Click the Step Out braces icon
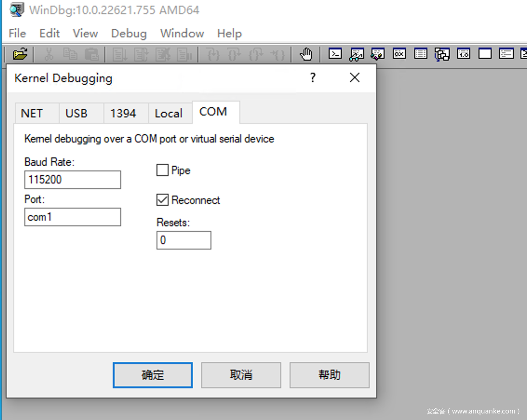527x420 pixels. pyautogui.click(x=256, y=54)
